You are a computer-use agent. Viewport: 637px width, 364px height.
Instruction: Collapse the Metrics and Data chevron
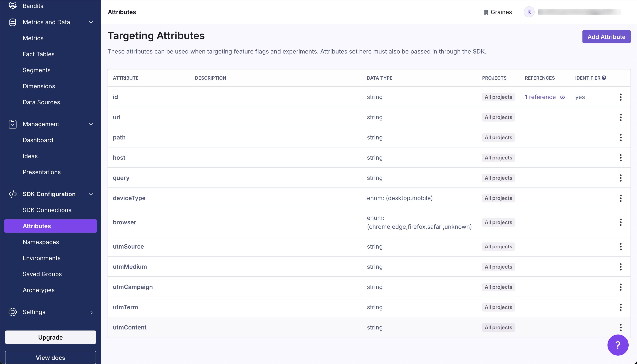point(91,22)
